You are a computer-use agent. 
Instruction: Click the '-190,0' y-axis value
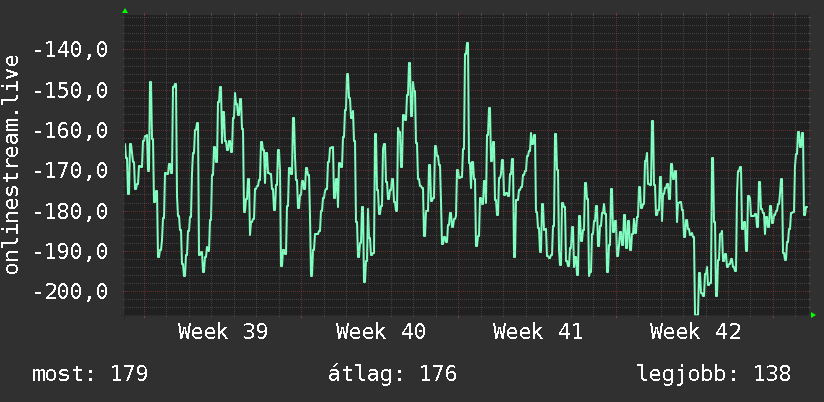[70, 252]
